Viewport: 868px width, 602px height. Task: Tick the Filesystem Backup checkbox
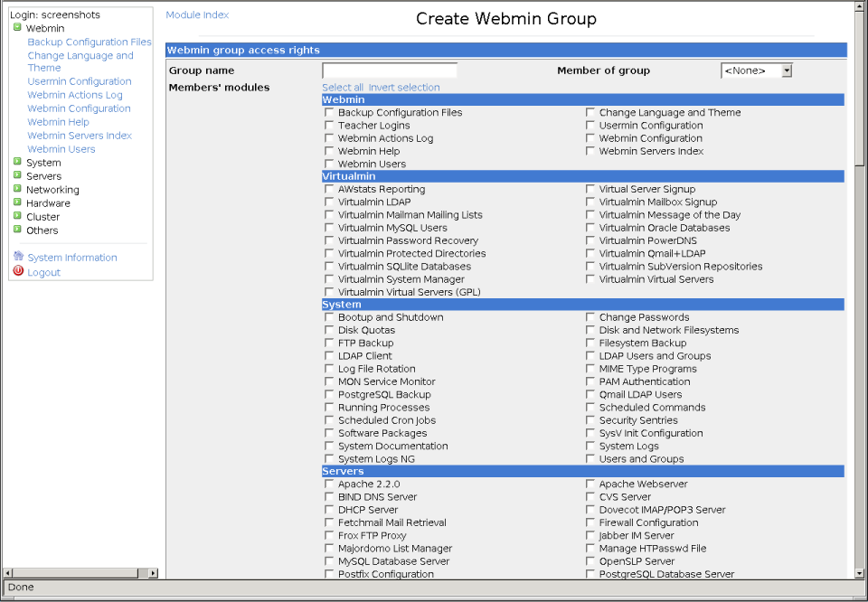[x=590, y=343]
